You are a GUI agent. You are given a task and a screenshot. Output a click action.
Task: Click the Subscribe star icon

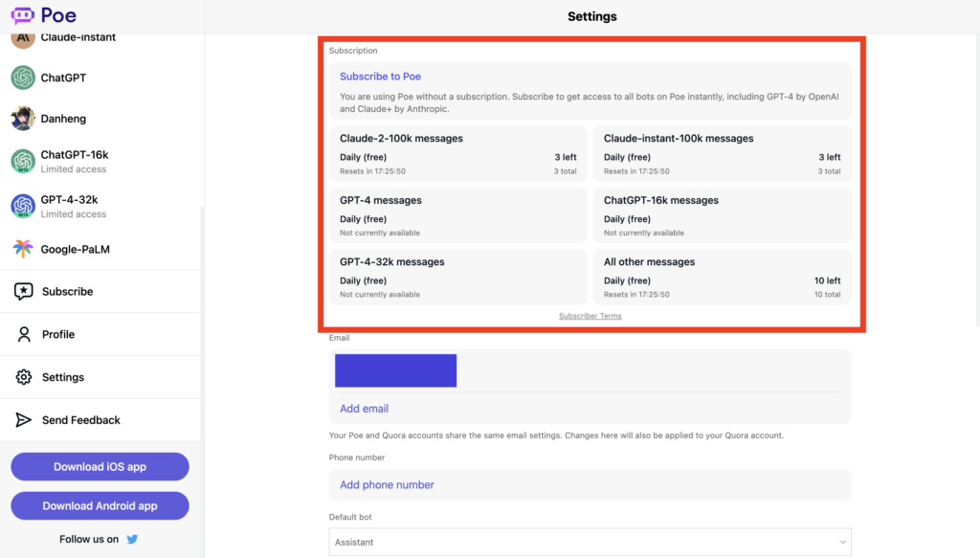tap(24, 292)
